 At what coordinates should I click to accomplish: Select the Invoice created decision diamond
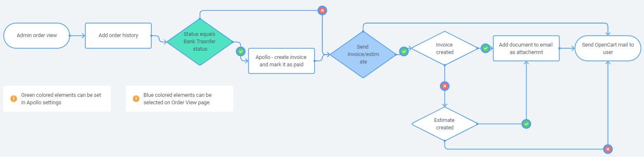[x=444, y=48]
